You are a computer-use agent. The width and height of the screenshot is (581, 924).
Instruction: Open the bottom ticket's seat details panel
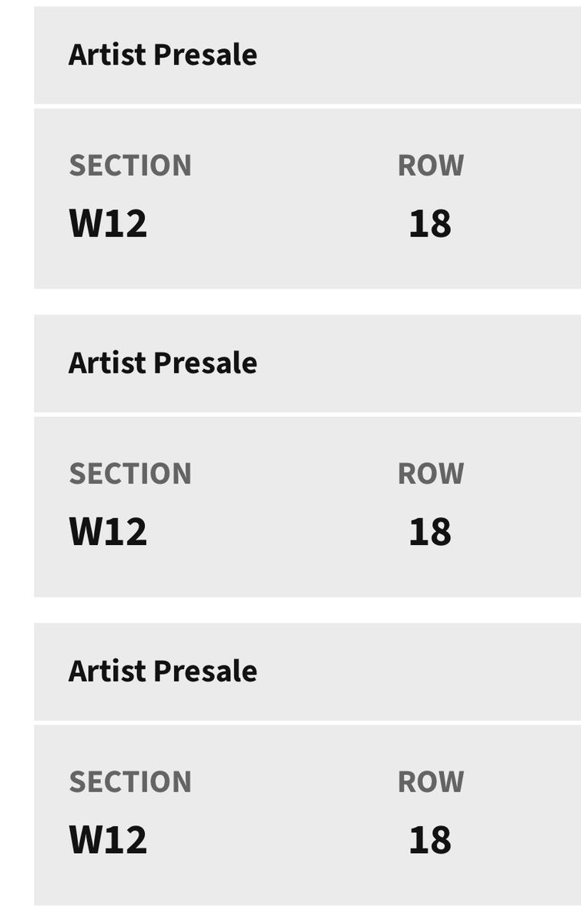[x=307, y=815]
